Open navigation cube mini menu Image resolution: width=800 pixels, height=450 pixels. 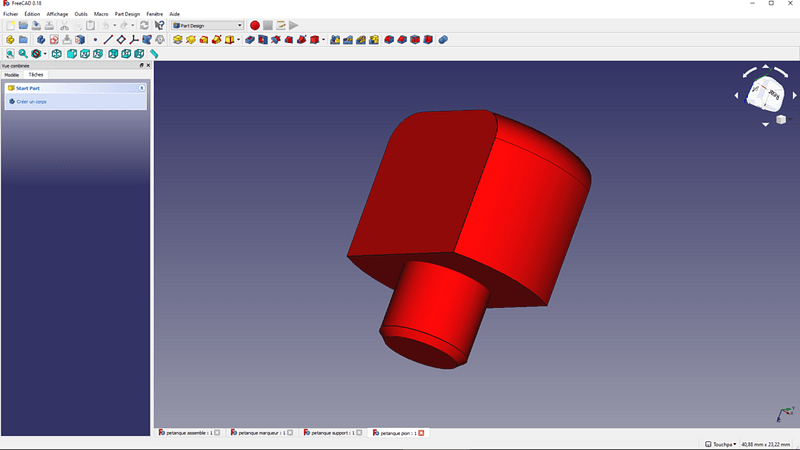(x=782, y=119)
